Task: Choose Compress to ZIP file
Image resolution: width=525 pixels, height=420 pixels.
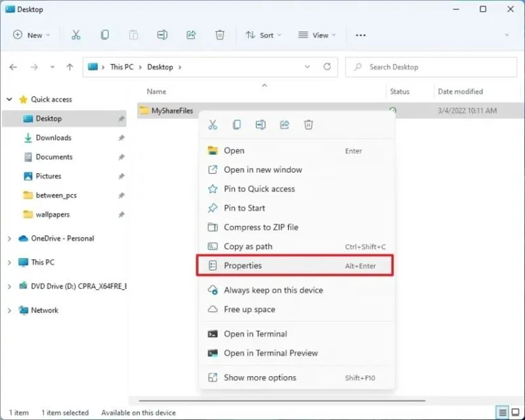Action: click(x=297, y=227)
